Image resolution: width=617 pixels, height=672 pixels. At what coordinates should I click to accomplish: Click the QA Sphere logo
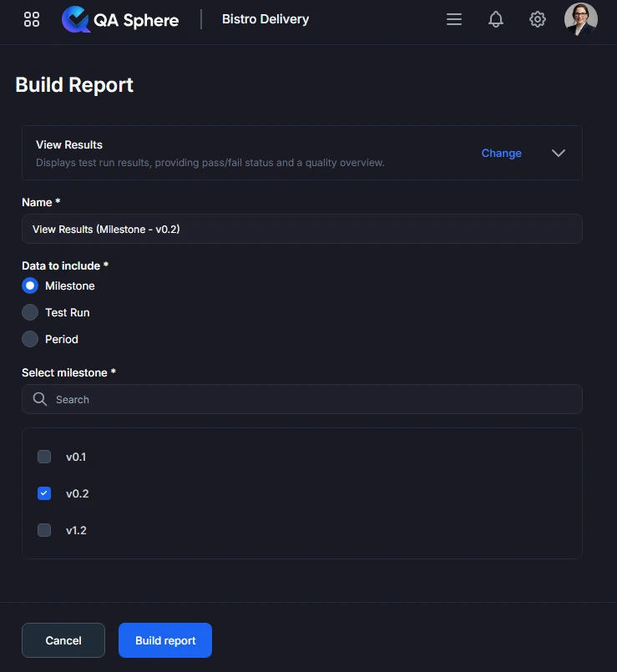coord(119,19)
